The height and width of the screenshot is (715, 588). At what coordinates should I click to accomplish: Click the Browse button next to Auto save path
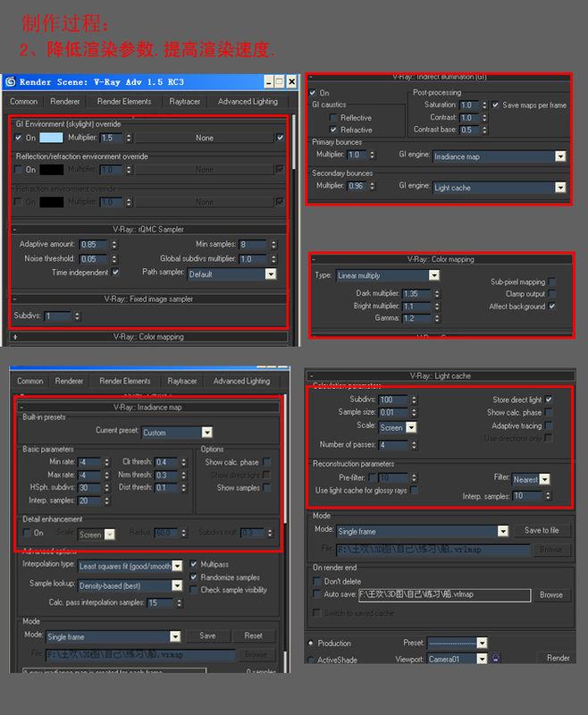551,595
